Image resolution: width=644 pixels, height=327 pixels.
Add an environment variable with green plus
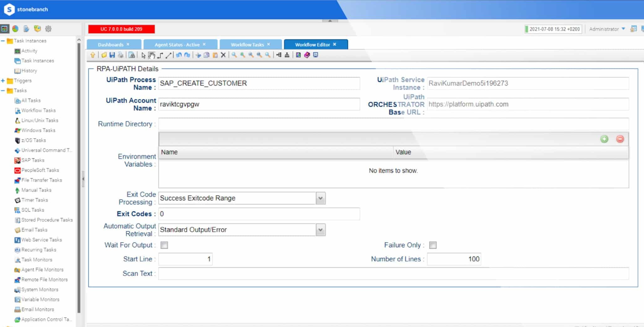click(604, 139)
